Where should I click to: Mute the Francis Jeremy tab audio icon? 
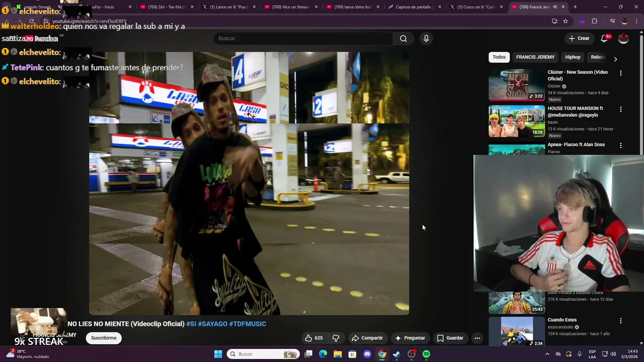pos(555,7)
